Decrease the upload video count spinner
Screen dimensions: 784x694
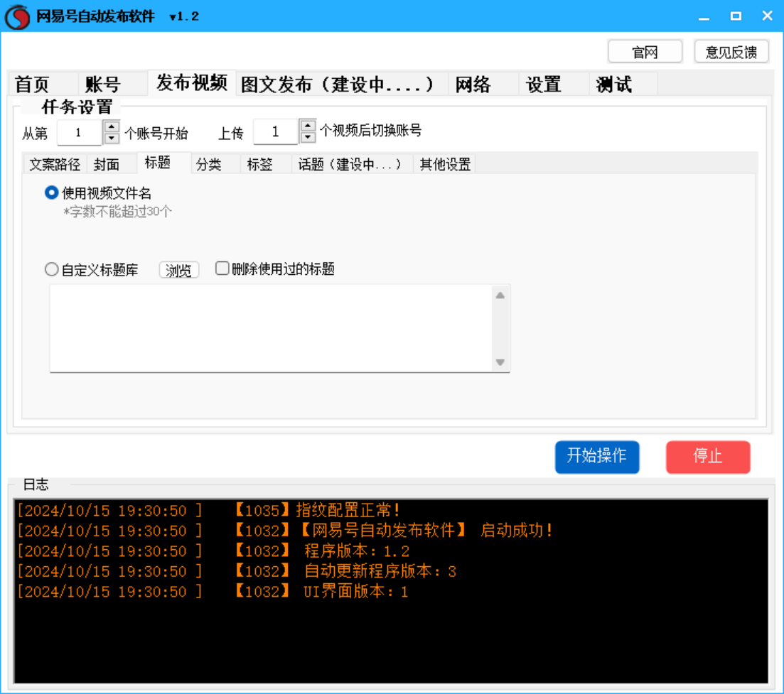click(x=308, y=137)
